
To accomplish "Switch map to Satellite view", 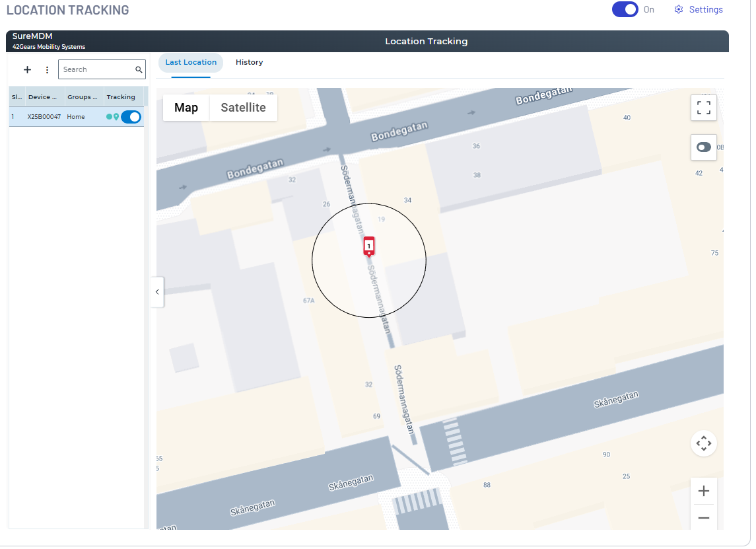I will [244, 108].
